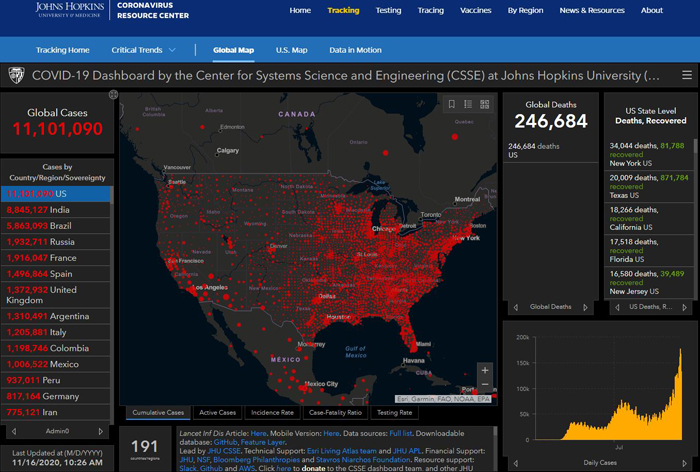The height and width of the screenshot is (472, 700).
Task: Switch to the U.S. Map tab
Action: pyautogui.click(x=292, y=50)
